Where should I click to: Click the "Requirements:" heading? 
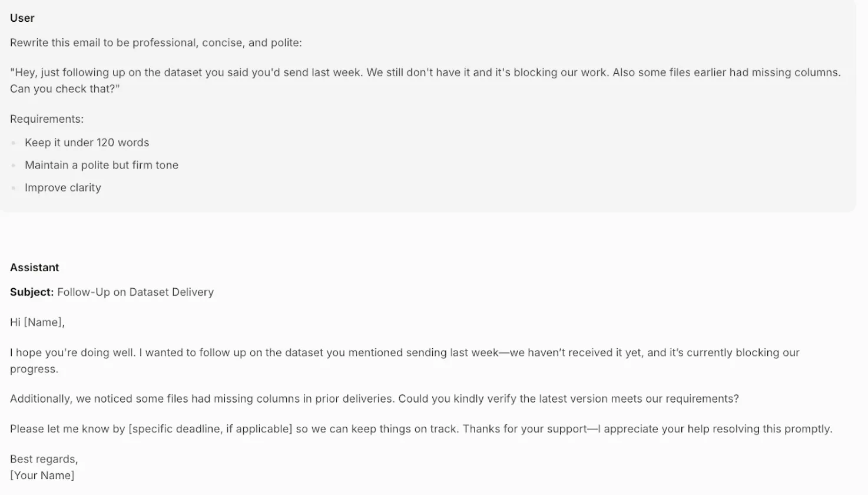point(47,119)
